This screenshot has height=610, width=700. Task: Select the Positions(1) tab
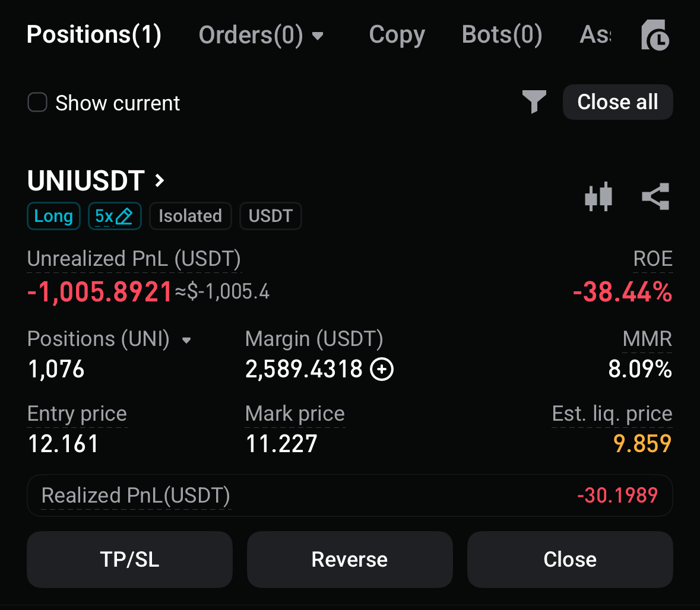coord(94,35)
